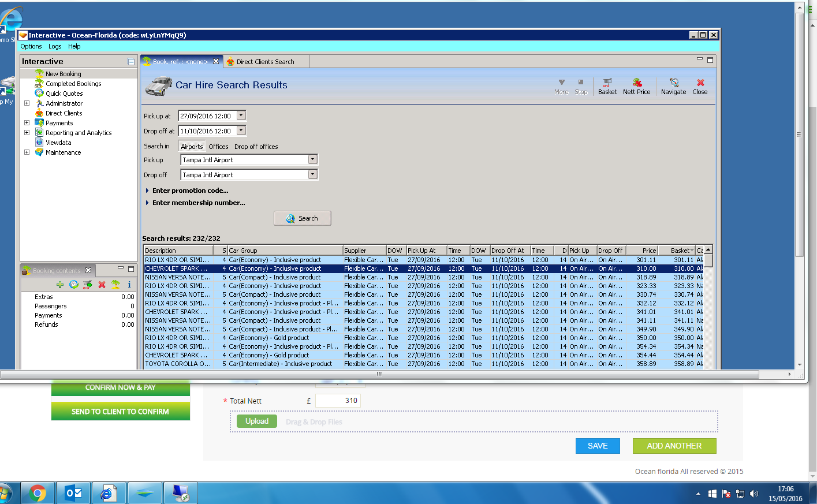Click the blue SAVE button
817x504 pixels.
598,446
